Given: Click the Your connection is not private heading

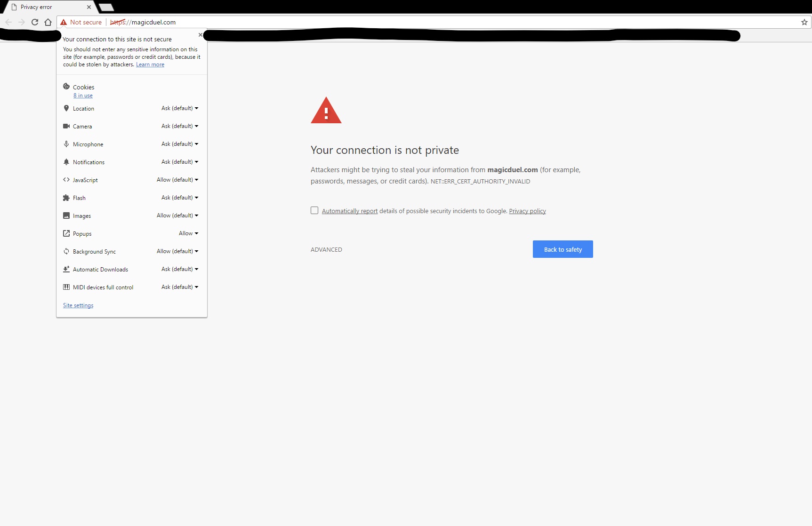Looking at the screenshot, I should pos(385,150).
